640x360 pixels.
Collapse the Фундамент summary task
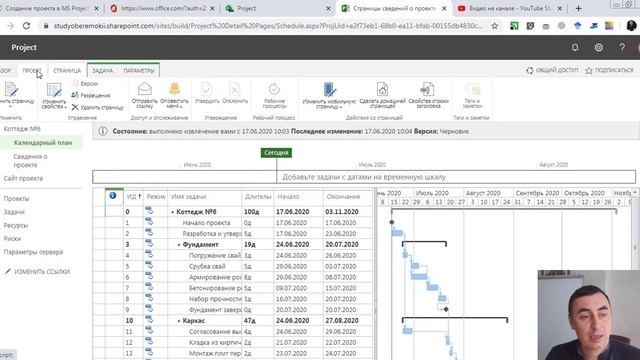pos(179,245)
